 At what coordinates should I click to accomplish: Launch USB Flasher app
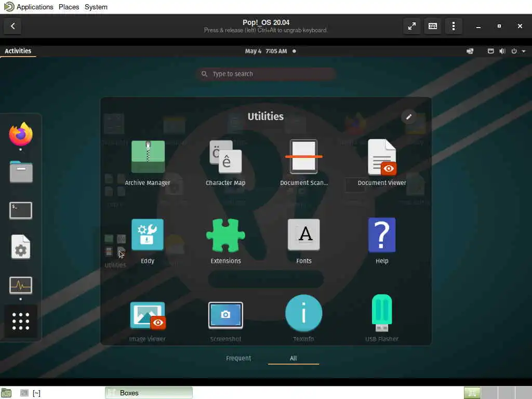tap(382, 319)
